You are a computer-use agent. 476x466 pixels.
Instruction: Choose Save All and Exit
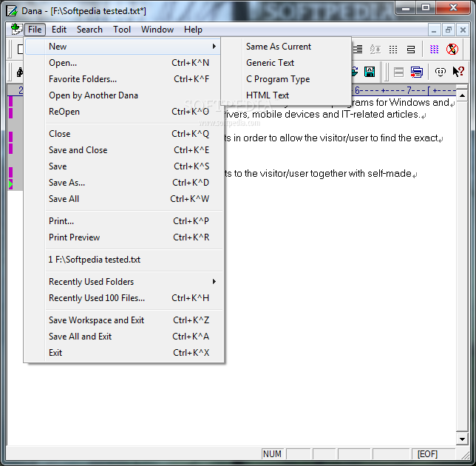[x=124, y=337]
